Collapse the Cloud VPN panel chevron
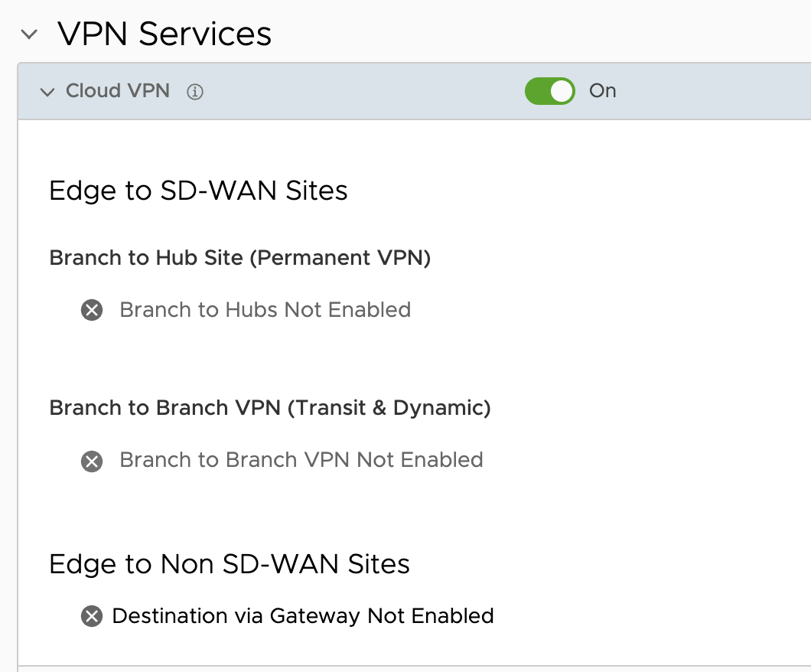The height and width of the screenshot is (672, 811). click(47, 92)
